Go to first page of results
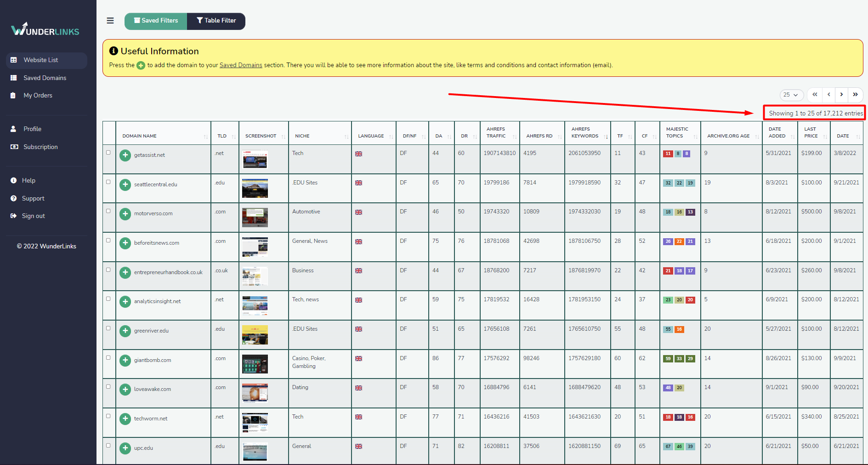The width and height of the screenshot is (868, 465). point(815,95)
